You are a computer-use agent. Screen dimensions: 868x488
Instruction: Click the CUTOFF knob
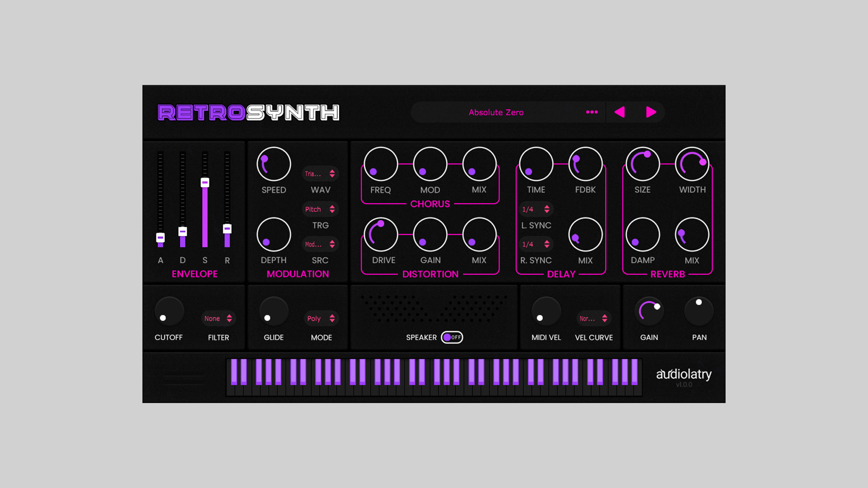click(169, 311)
